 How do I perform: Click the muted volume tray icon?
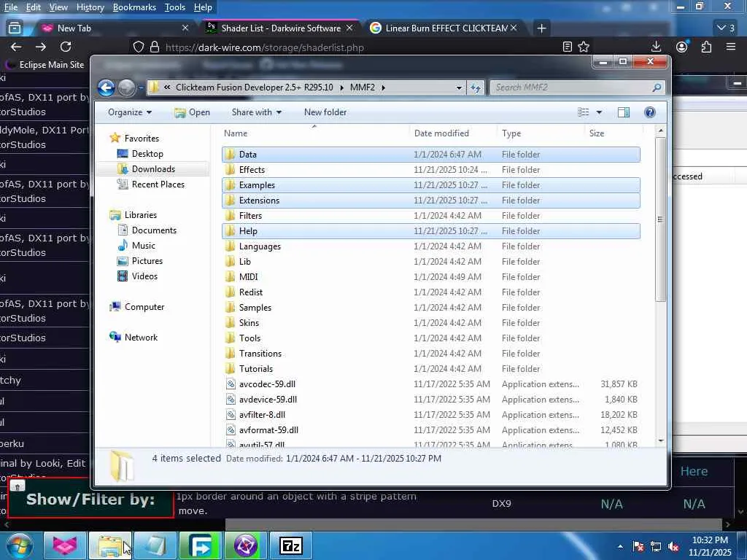click(x=673, y=547)
